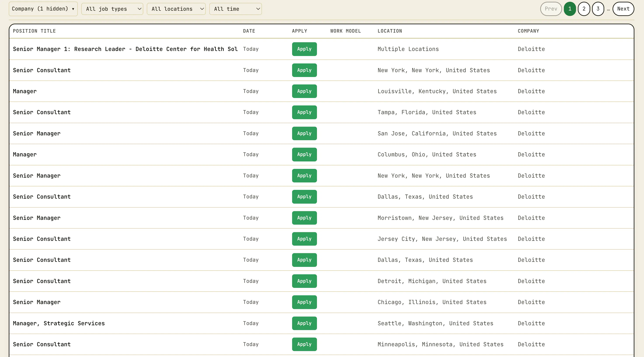Click the Next page button
This screenshot has width=644, height=357.
[623, 9]
